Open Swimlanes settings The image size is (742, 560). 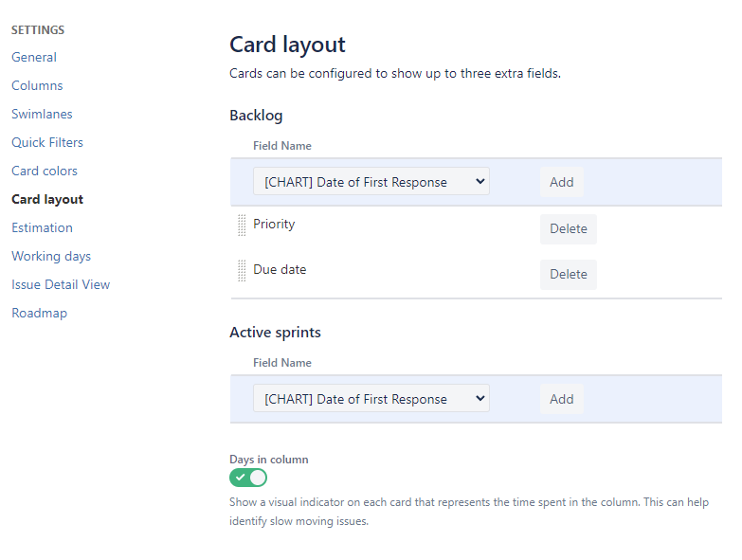tap(42, 114)
